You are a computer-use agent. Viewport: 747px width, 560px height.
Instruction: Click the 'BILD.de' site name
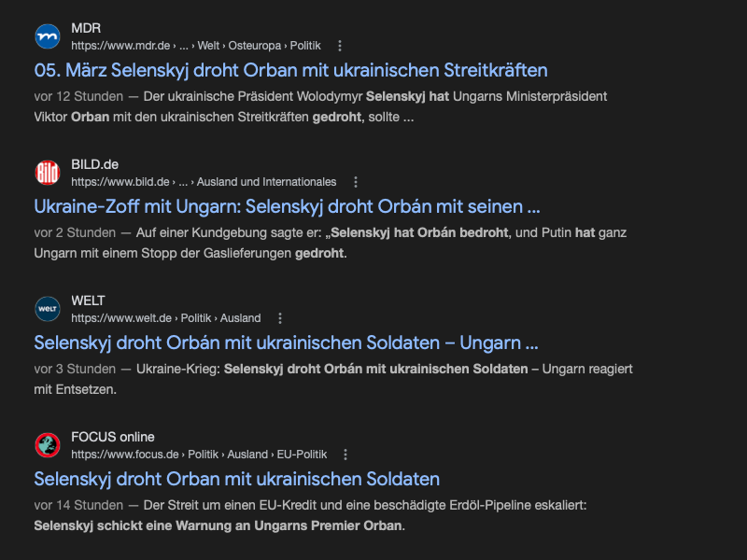pyautogui.click(x=94, y=164)
